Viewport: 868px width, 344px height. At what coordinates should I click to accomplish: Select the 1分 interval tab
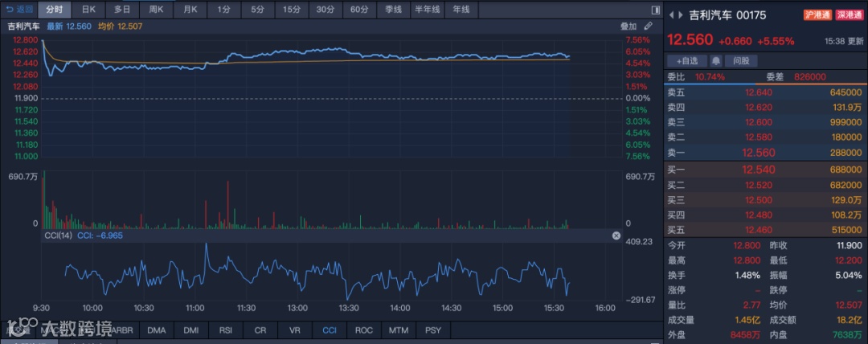point(223,10)
